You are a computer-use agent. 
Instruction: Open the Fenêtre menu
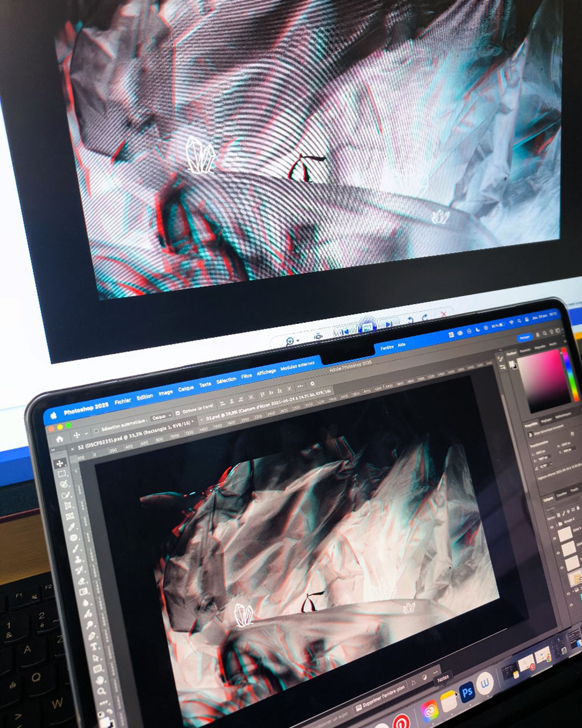387,347
